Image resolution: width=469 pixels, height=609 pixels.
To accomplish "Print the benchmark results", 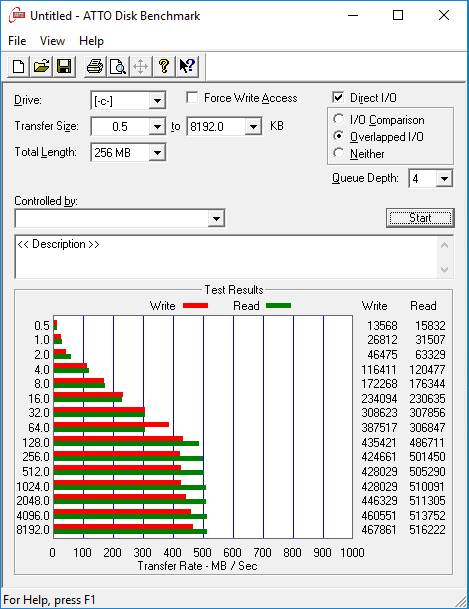I will tap(95, 66).
